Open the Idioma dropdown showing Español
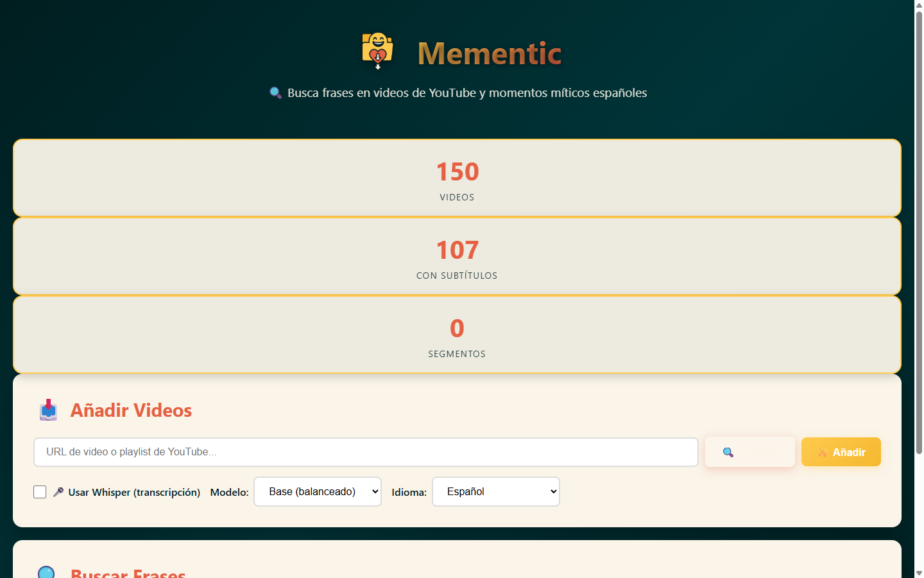924x578 pixels. (x=496, y=491)
